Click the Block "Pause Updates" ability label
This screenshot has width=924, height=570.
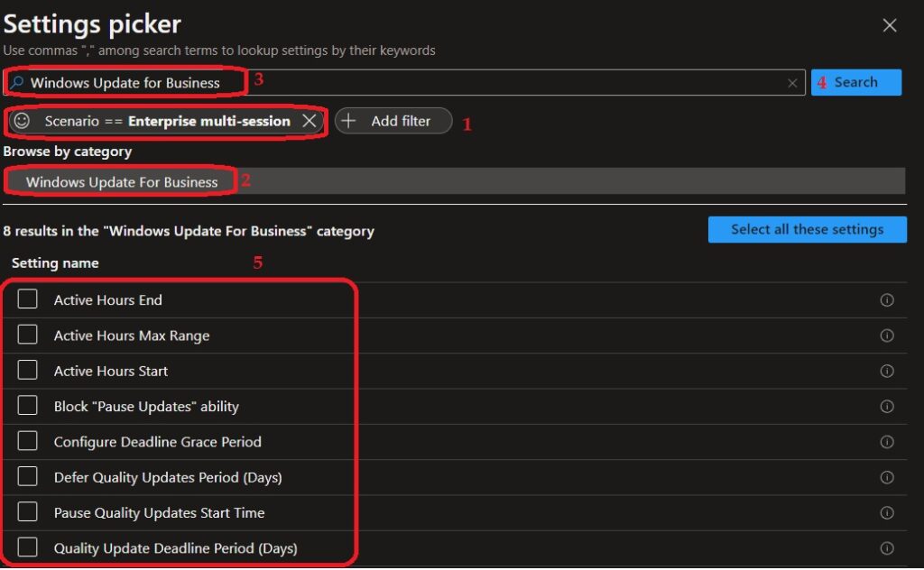click(146, 406)
